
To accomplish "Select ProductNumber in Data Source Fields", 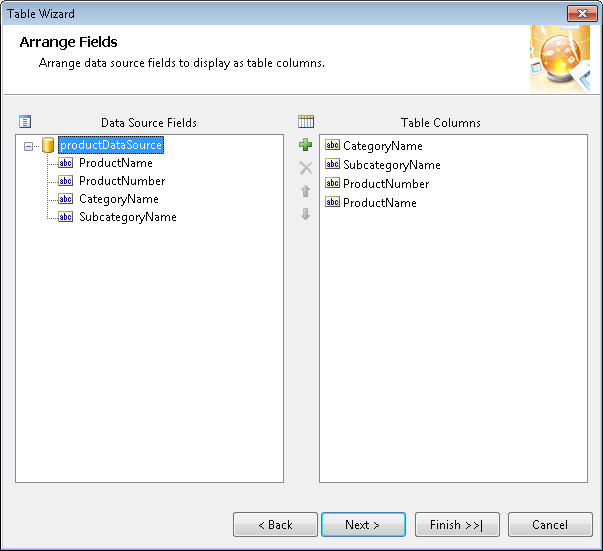I will 122,181.
